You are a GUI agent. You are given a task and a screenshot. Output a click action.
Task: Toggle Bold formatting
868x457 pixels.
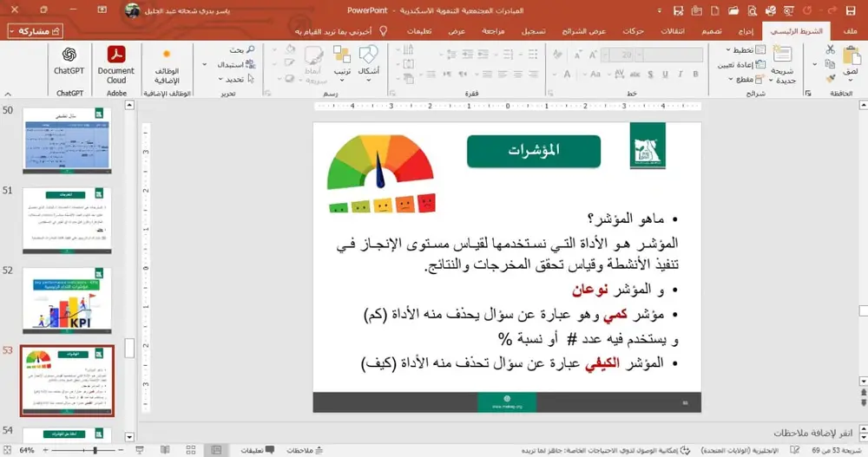[695, 74]
